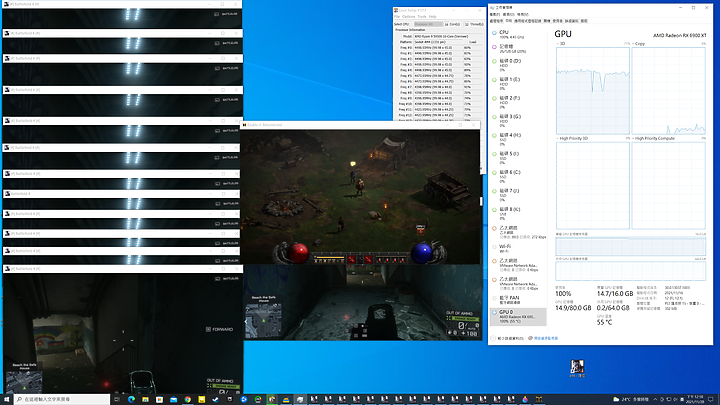Switch to 處理程序 (Processes) tab in Task Manager
Viewport: 720px width, 405px height.
(496, 21)
